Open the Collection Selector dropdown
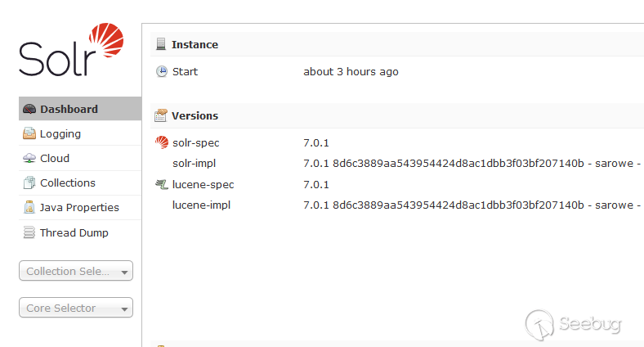The image size is (644, 347). 75,271
